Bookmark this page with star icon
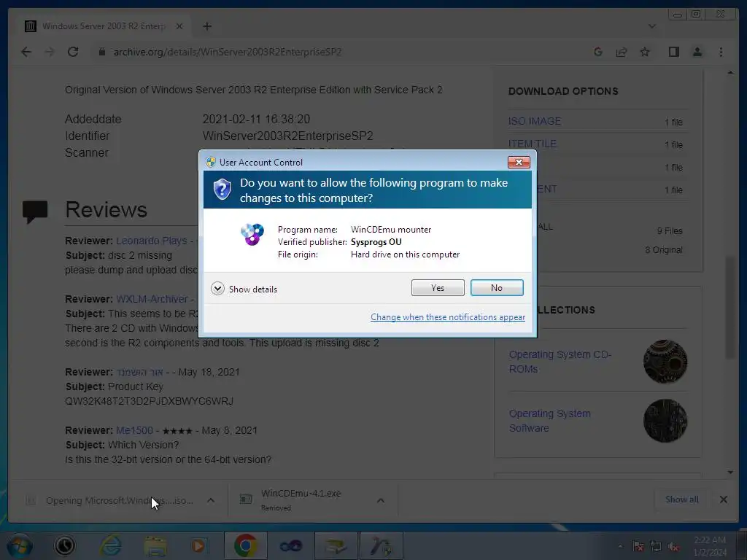 pos(645,52)
